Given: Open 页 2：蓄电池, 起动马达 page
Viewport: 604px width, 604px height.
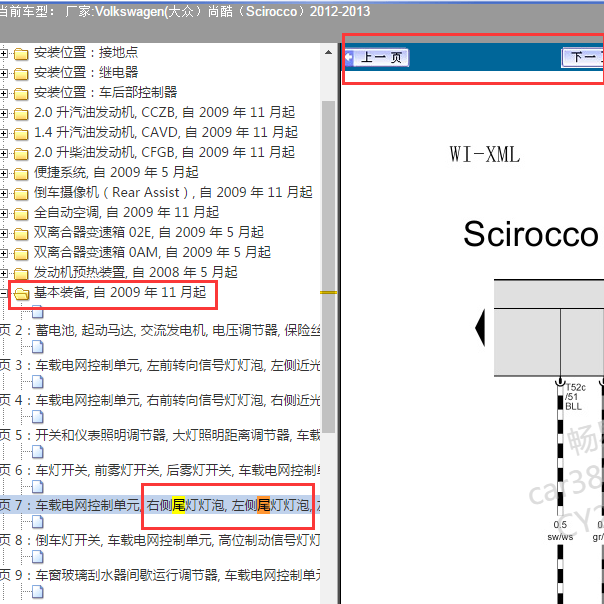Looking at the screenshot, I should (160, 330).
